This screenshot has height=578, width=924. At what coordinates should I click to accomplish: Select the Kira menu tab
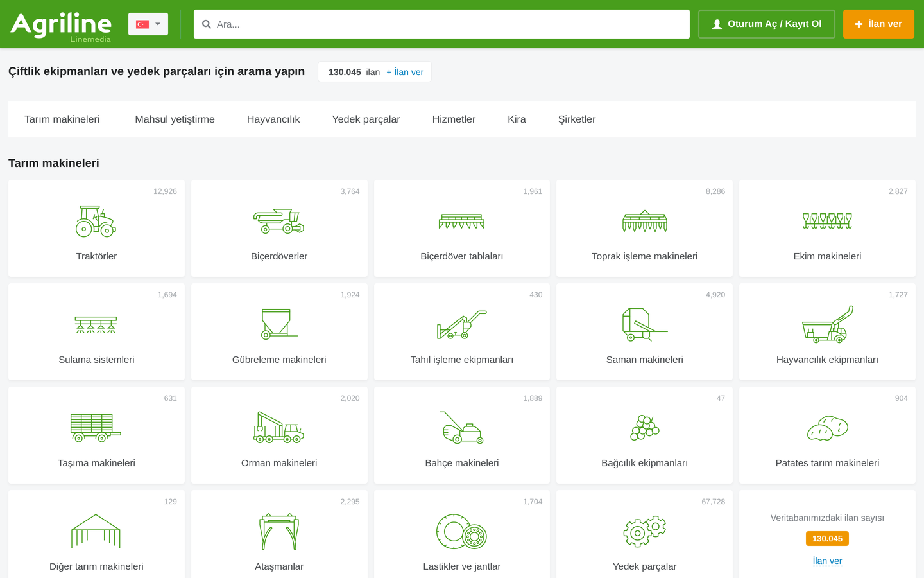[x=517, y=119]
